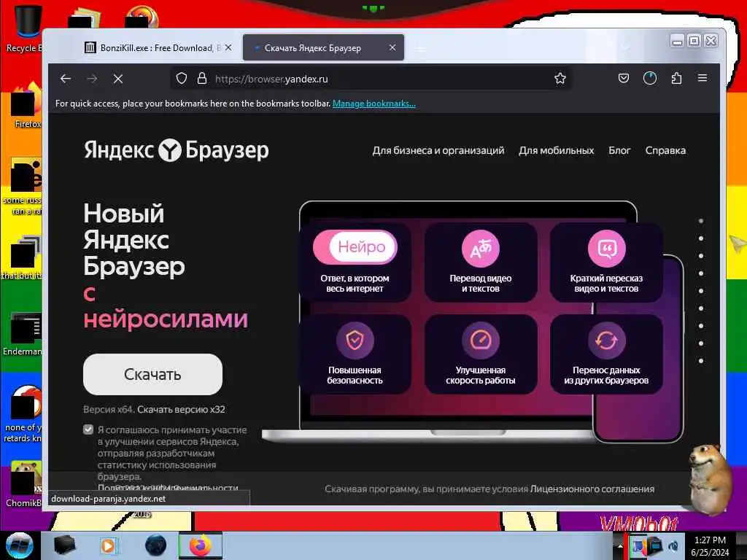The height and width of the screenshot is (560, 747).
Task: Open the Блог menu item
Action: [619, 150]
